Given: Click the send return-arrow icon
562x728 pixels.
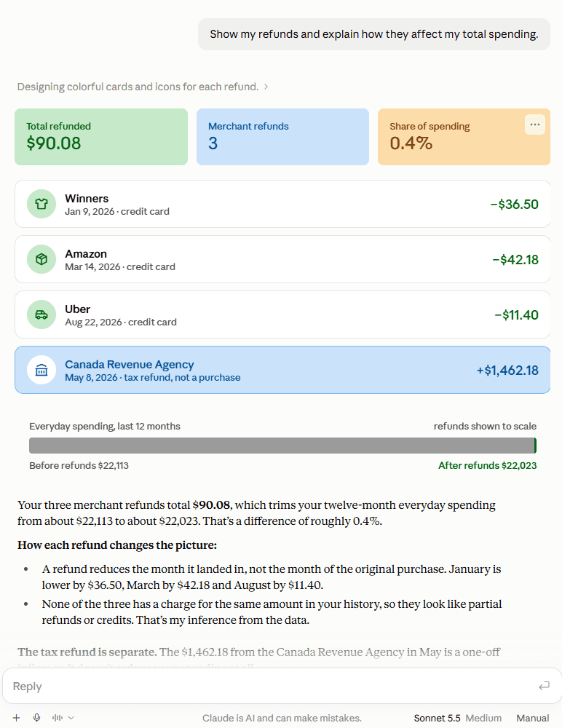Looking at the screenshot, I should click(544, 686).
